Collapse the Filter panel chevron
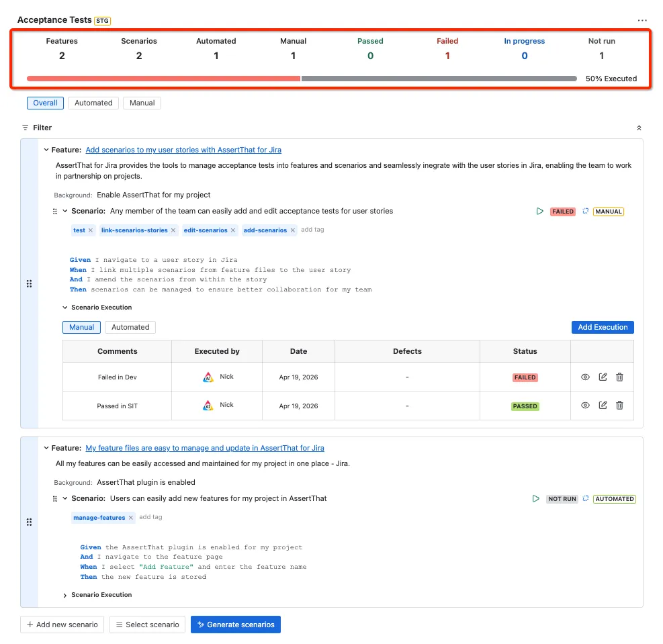Image resolution: width=663 pixels, height=644 pixels. (x=639, y=128)
